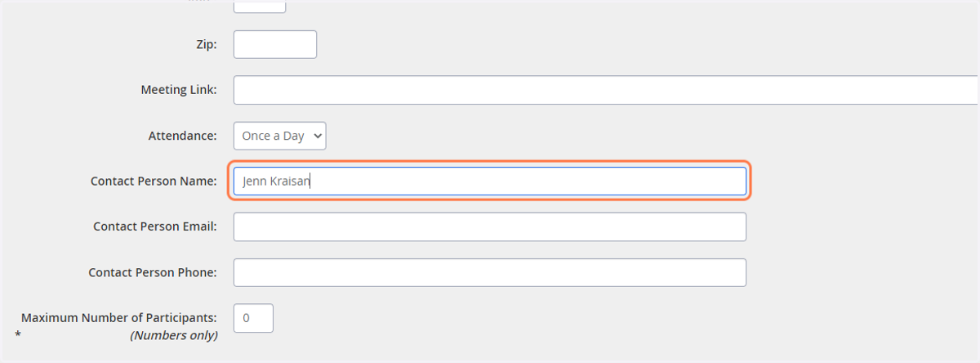Screen dimensions: 980x363
Task: Click the "Contact Person Email:" label
Action: click(x=155, y=226)
